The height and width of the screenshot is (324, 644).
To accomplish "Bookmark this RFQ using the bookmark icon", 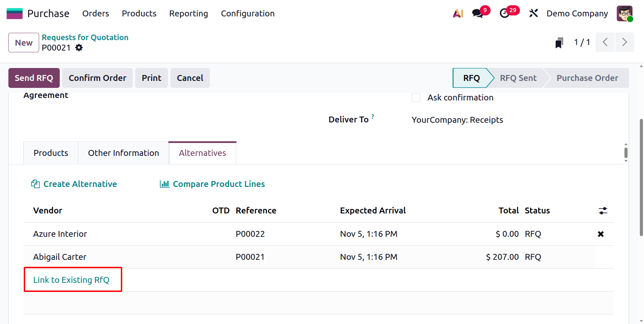I will [559, 42].
